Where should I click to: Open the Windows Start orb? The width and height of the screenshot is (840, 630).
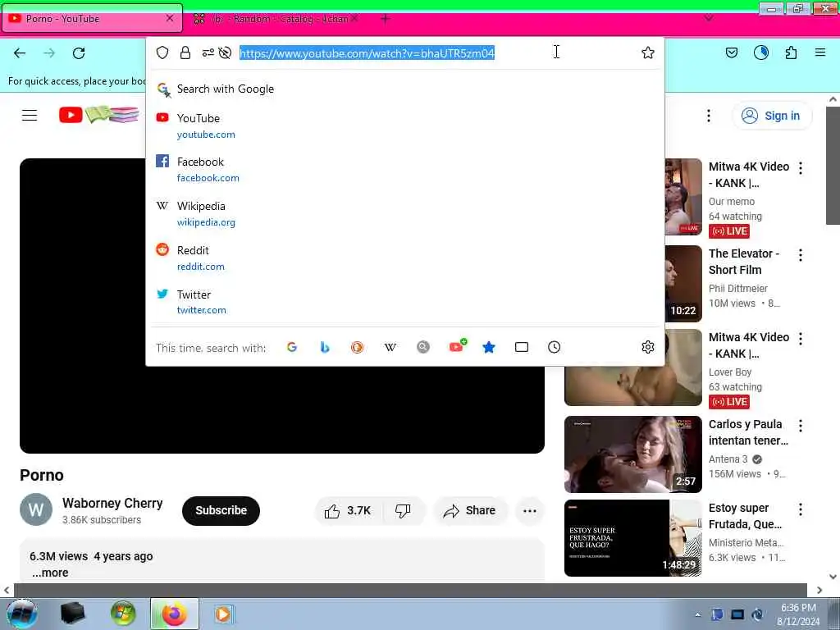[x=22, y=614]
